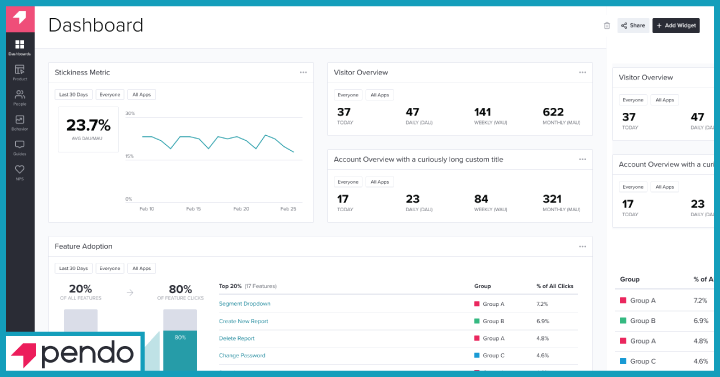
Task: Click the Feb 15 label on chart axis
Action: (x=193, y=209)
